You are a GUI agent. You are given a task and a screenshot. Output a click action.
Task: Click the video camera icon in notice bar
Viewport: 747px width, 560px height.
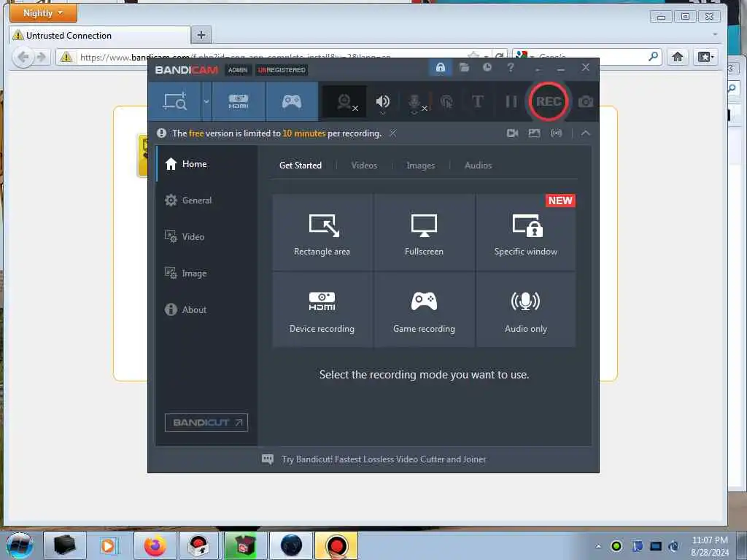pos(512,133)
